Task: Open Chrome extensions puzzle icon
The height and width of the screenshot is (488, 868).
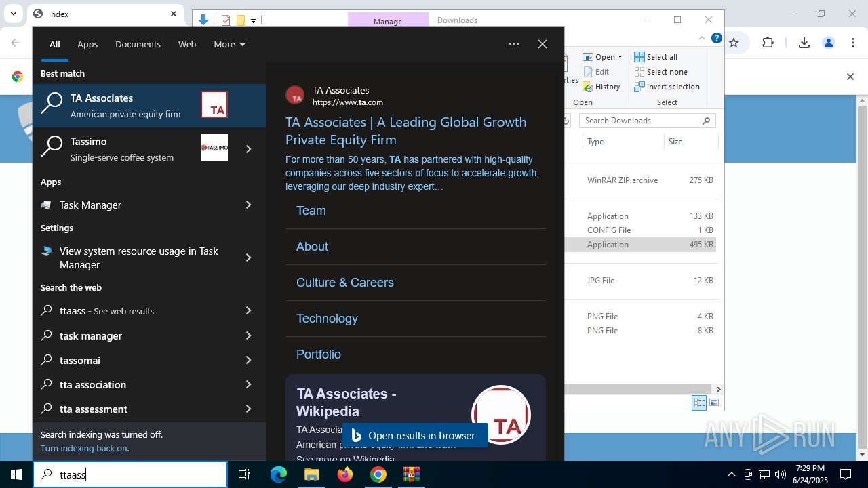Action: [768, 43]
